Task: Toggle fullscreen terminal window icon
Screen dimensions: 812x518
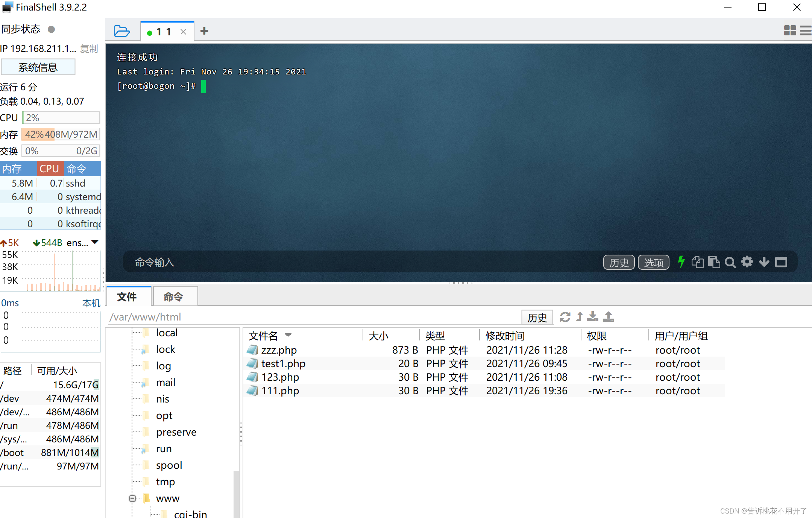Action: point(781,262)
